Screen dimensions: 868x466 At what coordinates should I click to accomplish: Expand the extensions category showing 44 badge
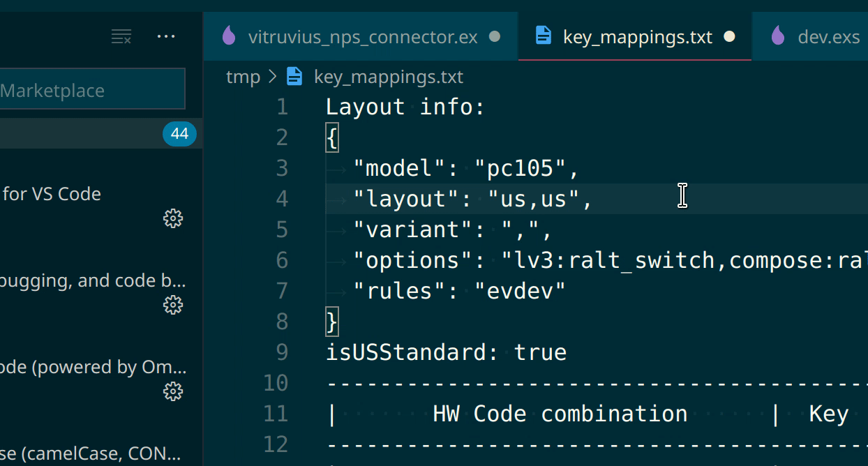pos(91,133)
